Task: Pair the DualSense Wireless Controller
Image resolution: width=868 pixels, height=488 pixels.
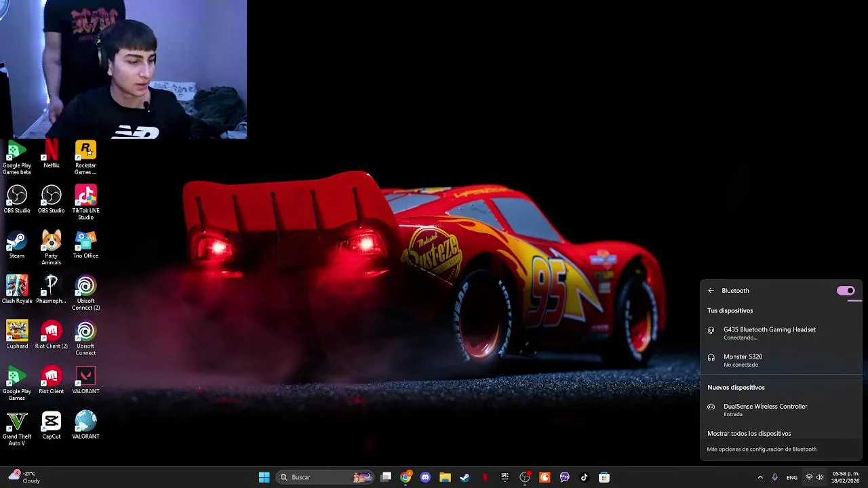Action: pyautogui.click(x=781, y=409)
